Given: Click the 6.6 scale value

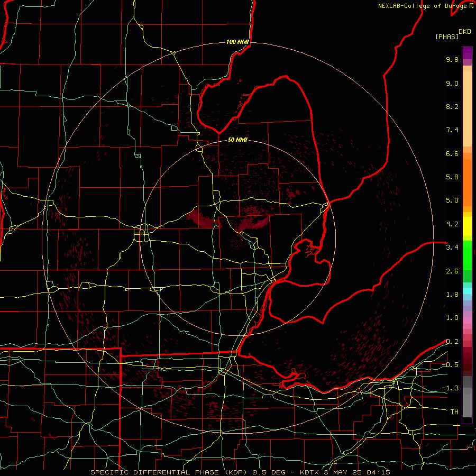Looking at the screenshot, I should (x=452, y=153).
